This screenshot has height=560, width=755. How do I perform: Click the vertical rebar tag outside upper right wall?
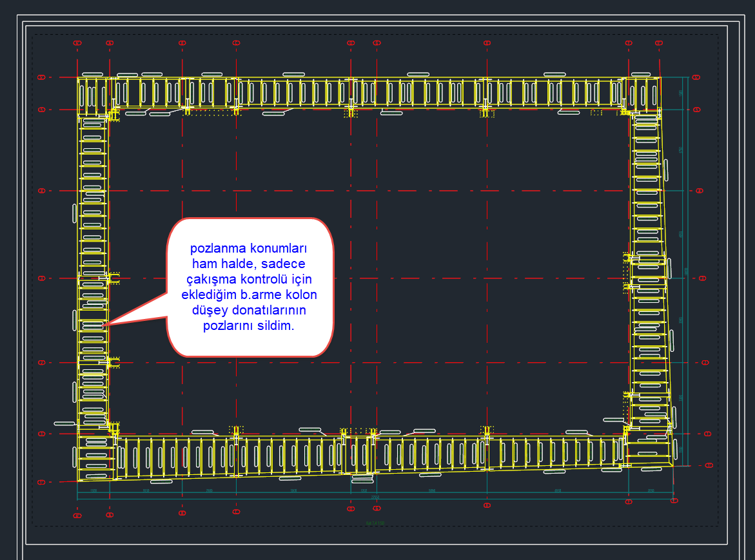(x=666, y=169)
